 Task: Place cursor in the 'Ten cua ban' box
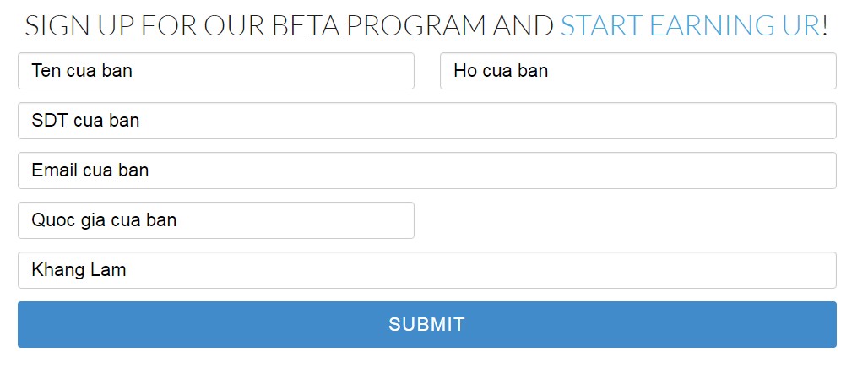215,71
